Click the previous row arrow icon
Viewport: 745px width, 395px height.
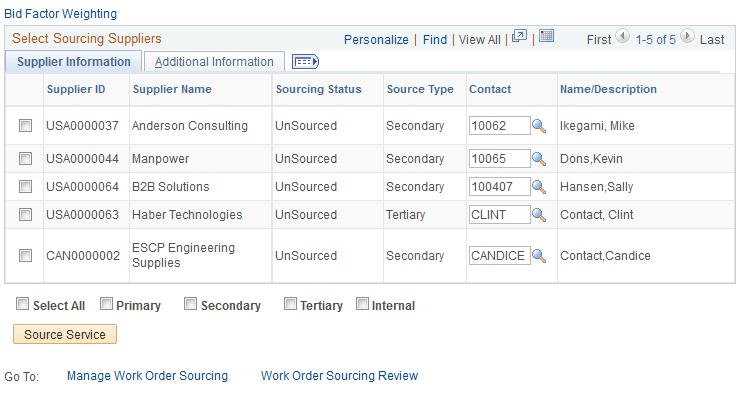[622, 36]
